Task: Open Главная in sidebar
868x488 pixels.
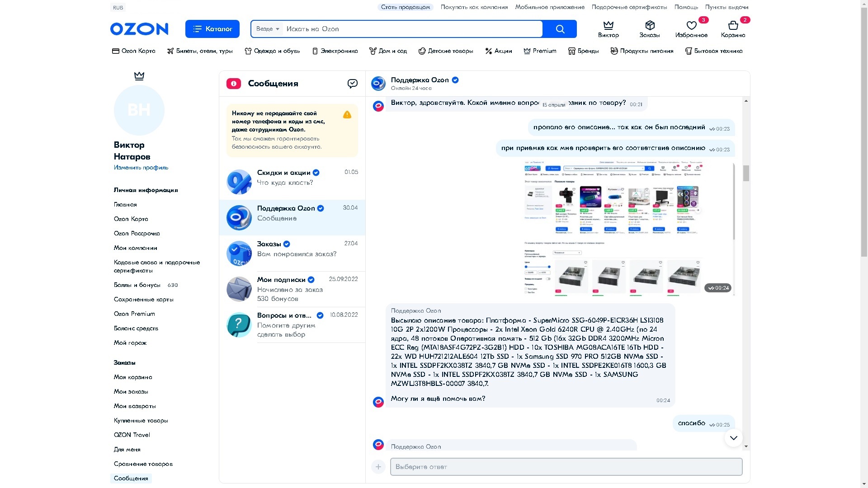Action: pyautogui.click(x=125, y=205)
